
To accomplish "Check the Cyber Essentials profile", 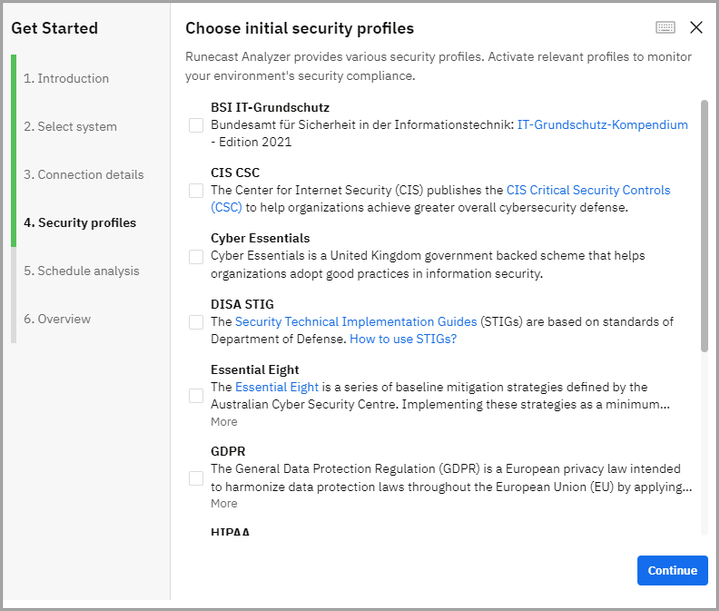I will coord(196,256).
